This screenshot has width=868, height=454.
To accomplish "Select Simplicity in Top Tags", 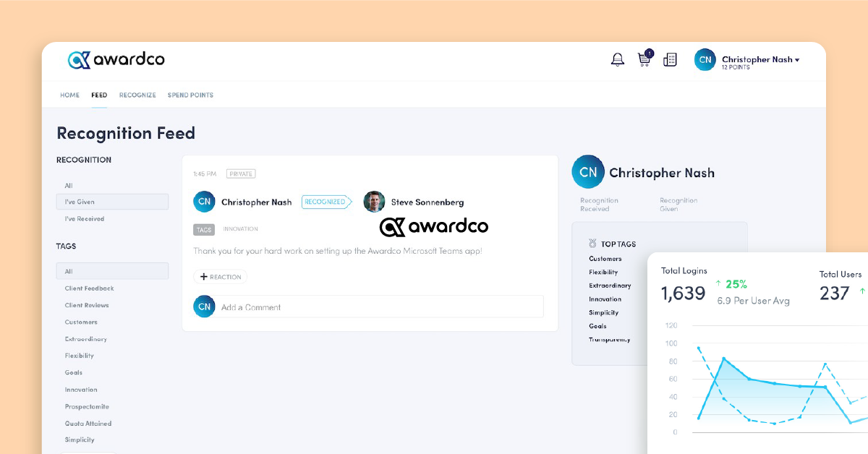I will pos(604,313).
